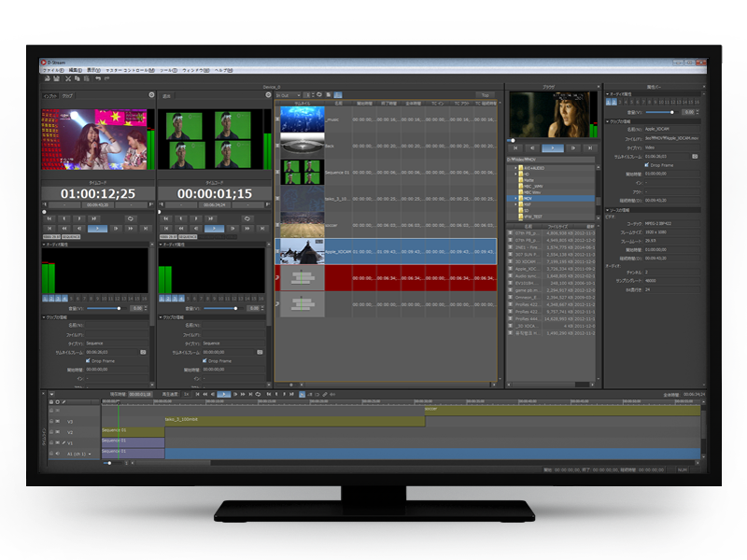Screen dimensions: 747x560
Task: Play the timeline from transport bar
Action: [223, 394]
